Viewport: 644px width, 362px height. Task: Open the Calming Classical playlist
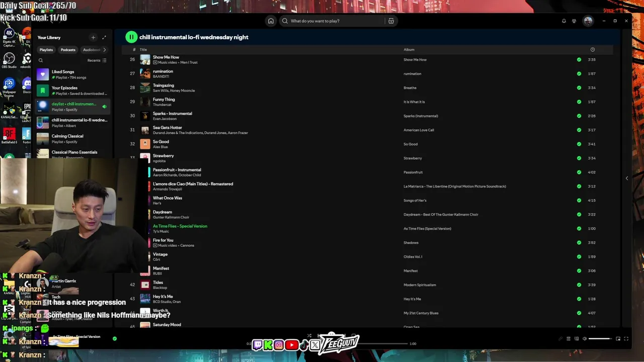[x=72, y=139]
